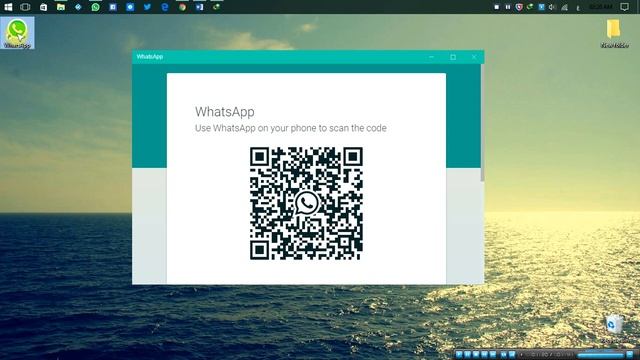The image size is (640, 360).
Task: Open the Recycle Bin on the desktop
Action: click(614, 328)
